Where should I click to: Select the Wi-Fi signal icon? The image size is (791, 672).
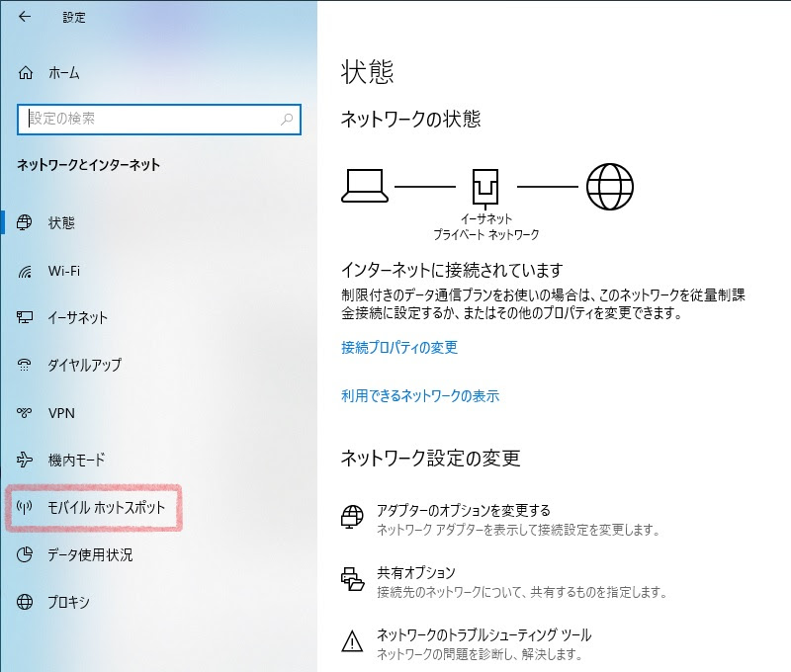[25, 271]
